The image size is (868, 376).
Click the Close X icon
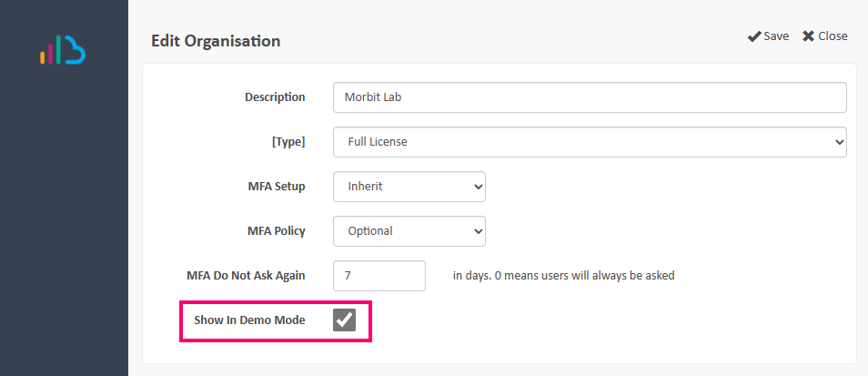[808, 36]
